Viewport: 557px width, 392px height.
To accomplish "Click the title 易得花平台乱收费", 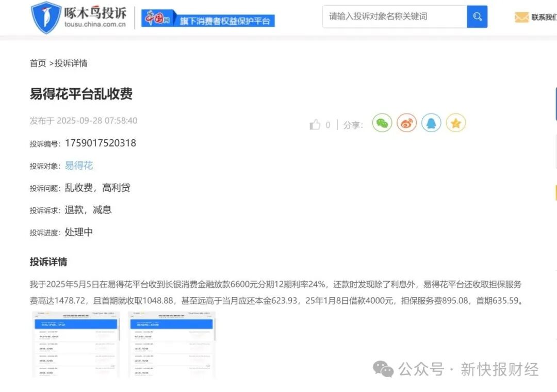I will 81,94.
